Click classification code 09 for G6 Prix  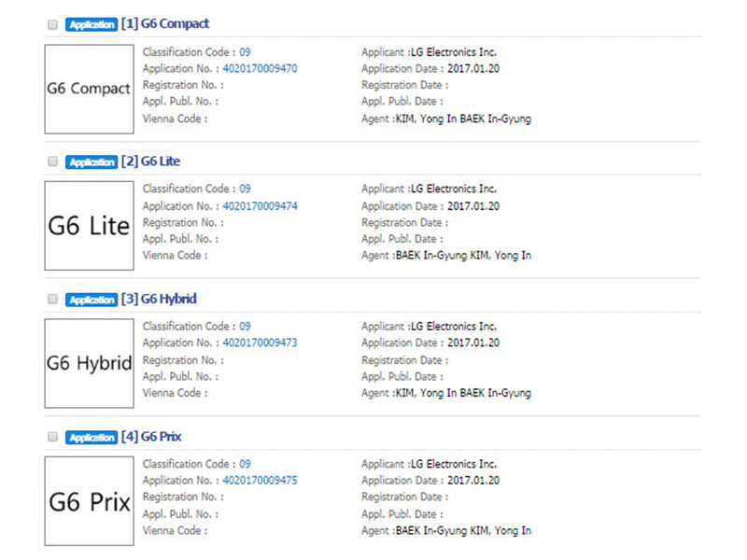(x=245, y=464)
